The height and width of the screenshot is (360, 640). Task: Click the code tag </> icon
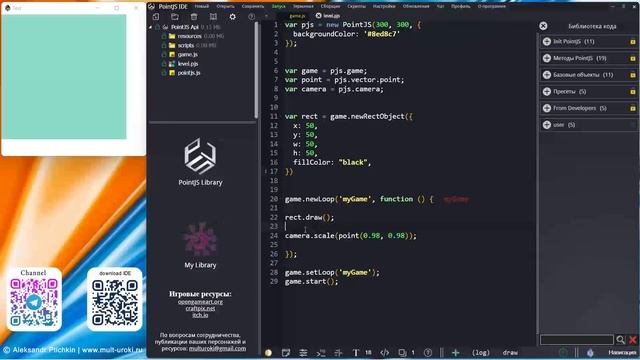(x=384, y=353)
